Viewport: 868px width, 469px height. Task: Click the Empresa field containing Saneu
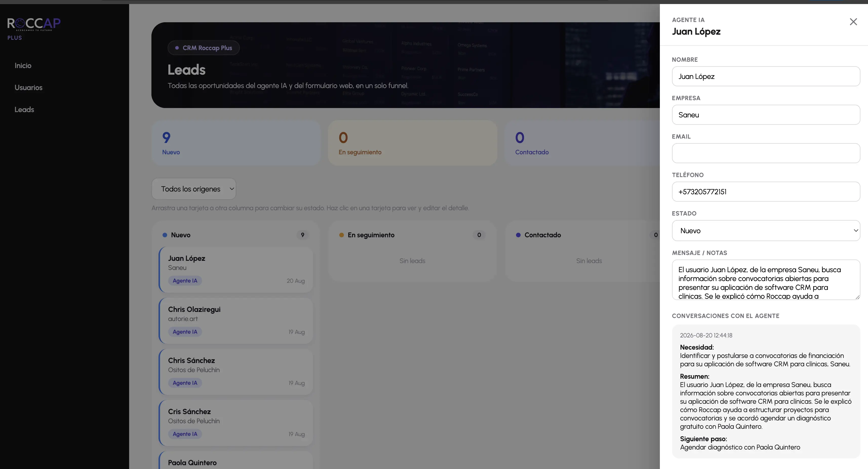click(766, 115)
